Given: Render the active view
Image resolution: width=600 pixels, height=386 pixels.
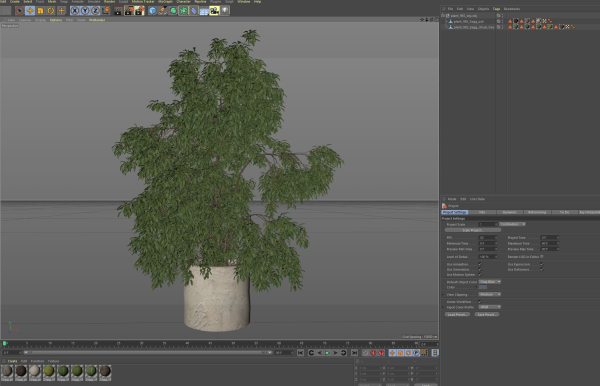Looking at the screenshot, I should pos(118,11).
